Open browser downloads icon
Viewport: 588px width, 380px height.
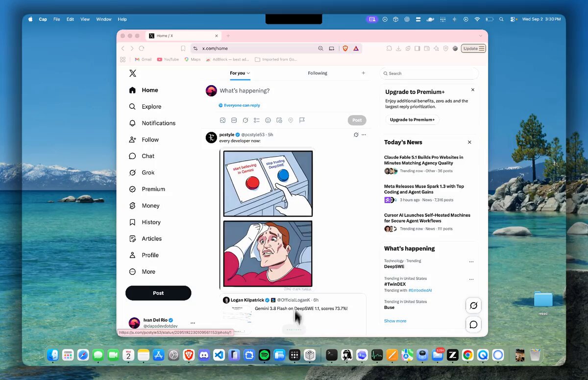(398, 48)
